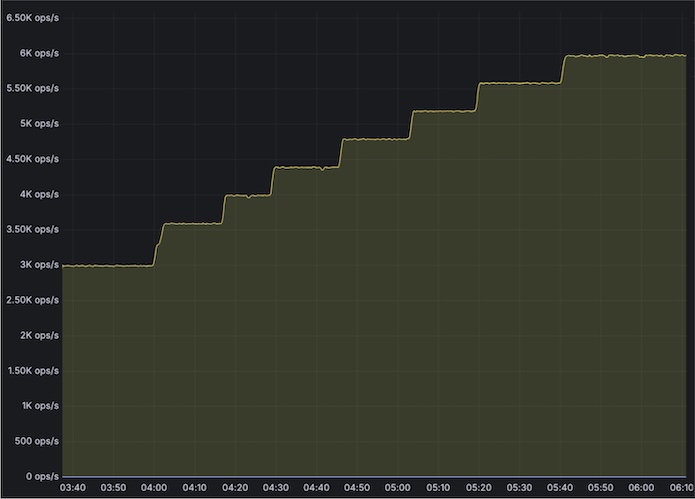Click the 05:20 time axis label
This screenshot has height=499, width=695.
pos(478,487)
